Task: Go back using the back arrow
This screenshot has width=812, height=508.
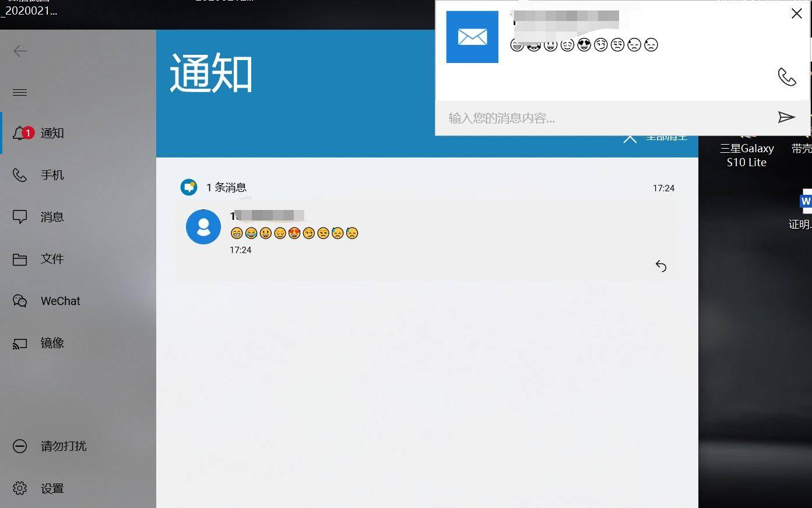Action: pyautogui.click(x=19, y=51)
